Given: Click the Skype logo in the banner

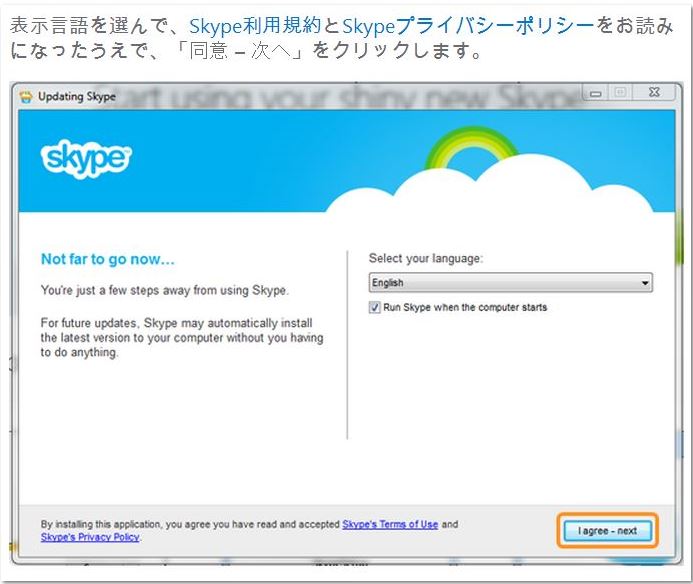Looking at the screenshot, I should point(86,159).
